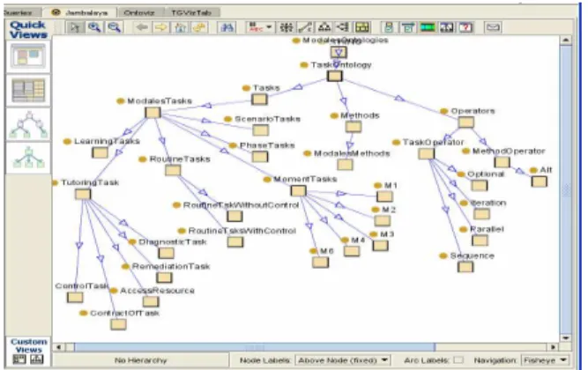Apply the spring layout icon
The height and width of the screenshot is (370, 588).
pos(305,27)
